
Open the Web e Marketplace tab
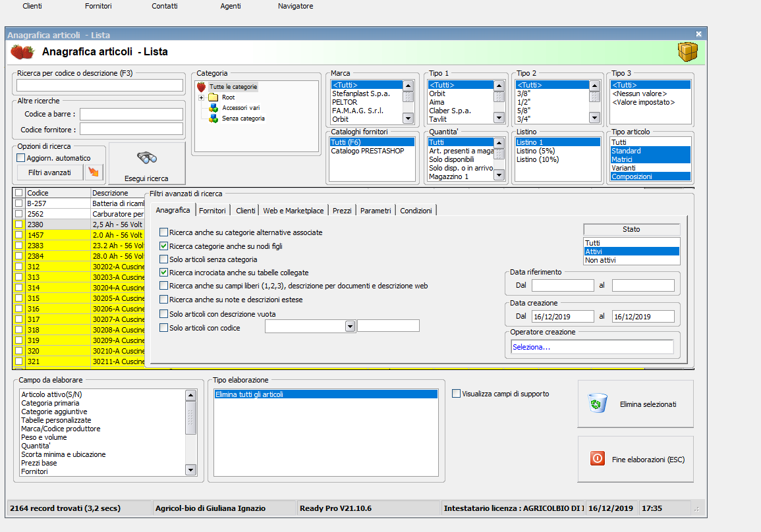point(293,211)
